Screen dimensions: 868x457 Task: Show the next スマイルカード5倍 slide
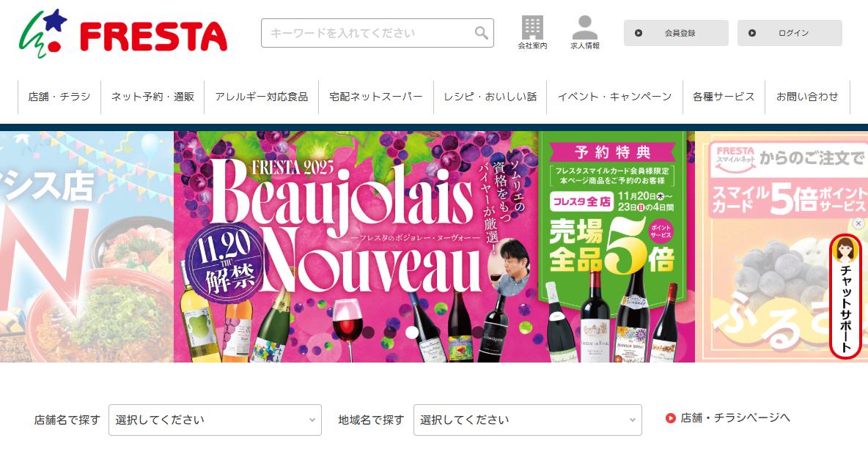781,247
